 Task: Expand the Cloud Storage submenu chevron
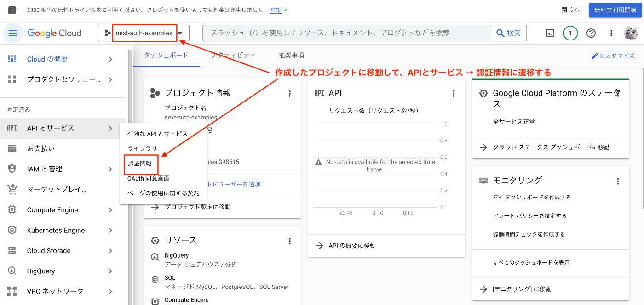click(110, 251)
